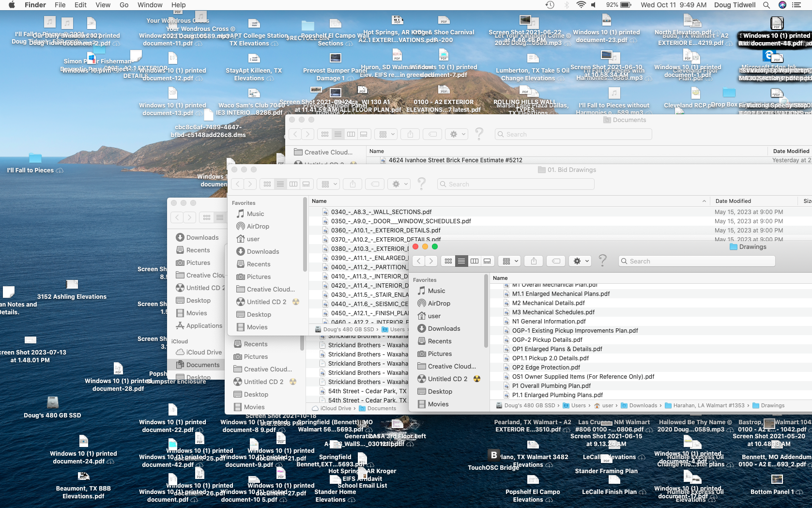Switch Bid Drawings window to icon view
Image resolution: width=812 pixels, height=508 pixels.
click(x=267, y=184)
